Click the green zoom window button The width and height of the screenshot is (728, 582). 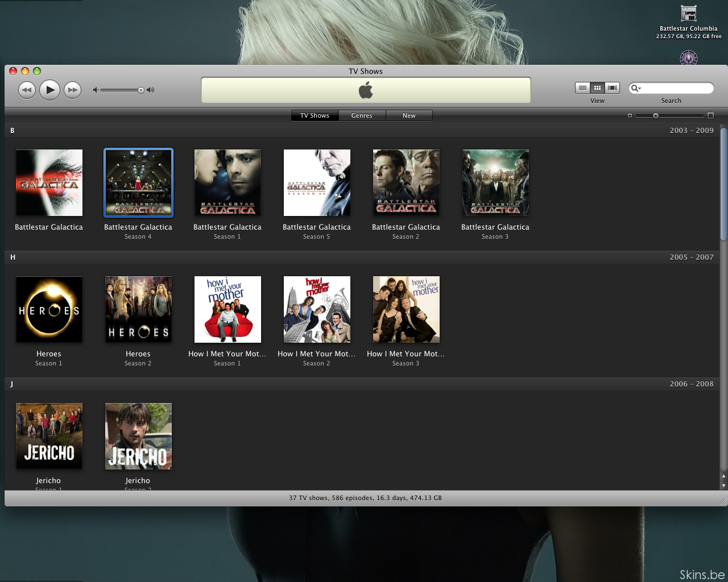click(x=37, y=71)
